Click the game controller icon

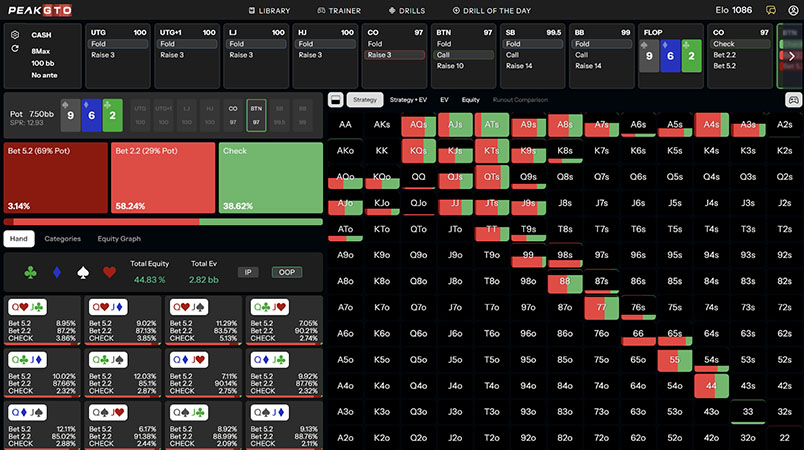click(x=793, y=100)
